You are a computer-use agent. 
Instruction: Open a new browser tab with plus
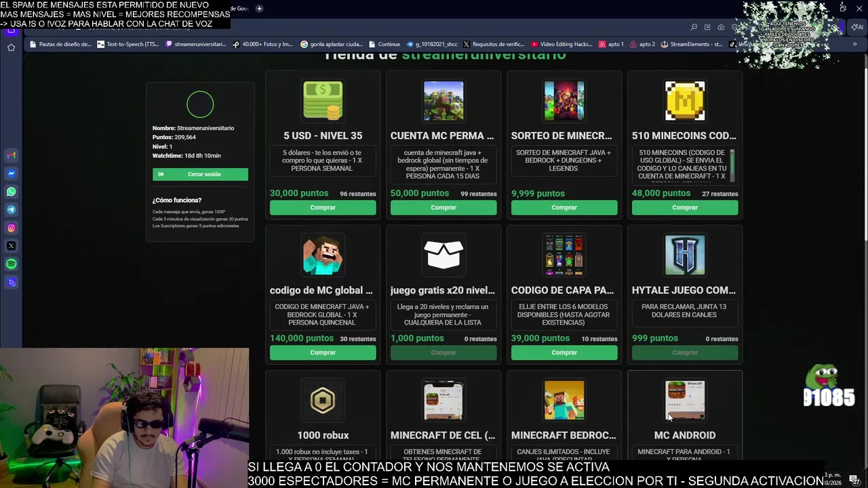pos(259,9)
